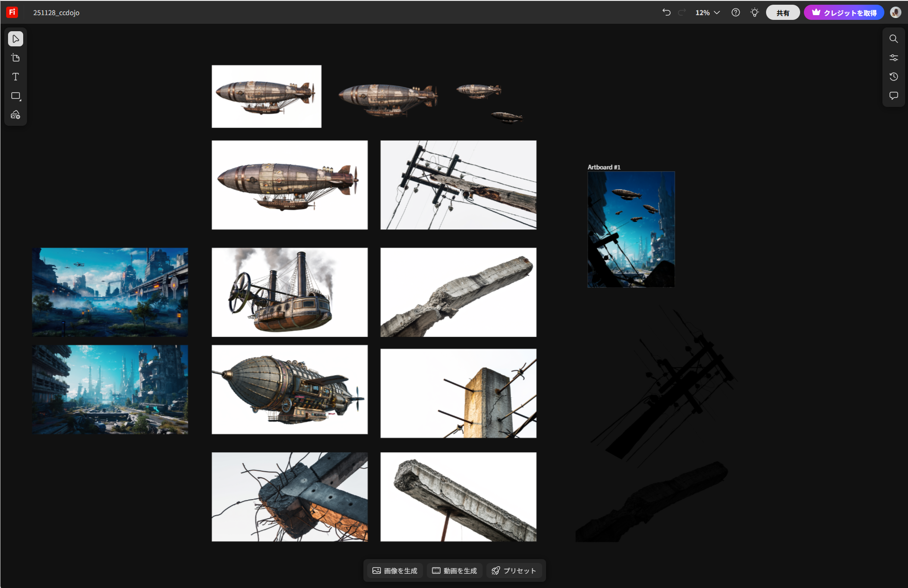
Task: Select the arrow Select tool
Action: click(x=16, y=39)
